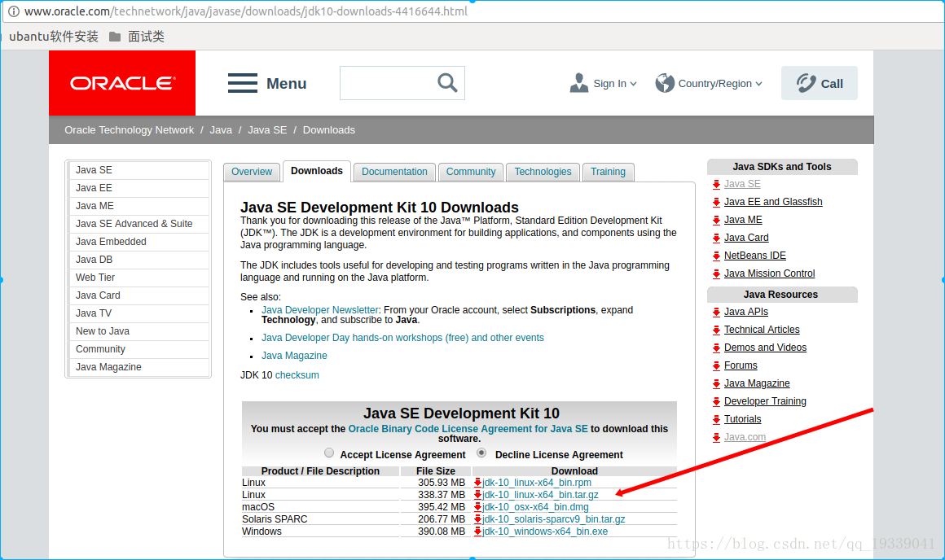Click download arrow icon beside Java ME
Image resolution: width=945 pixels, height=560 pixels.
716,221
